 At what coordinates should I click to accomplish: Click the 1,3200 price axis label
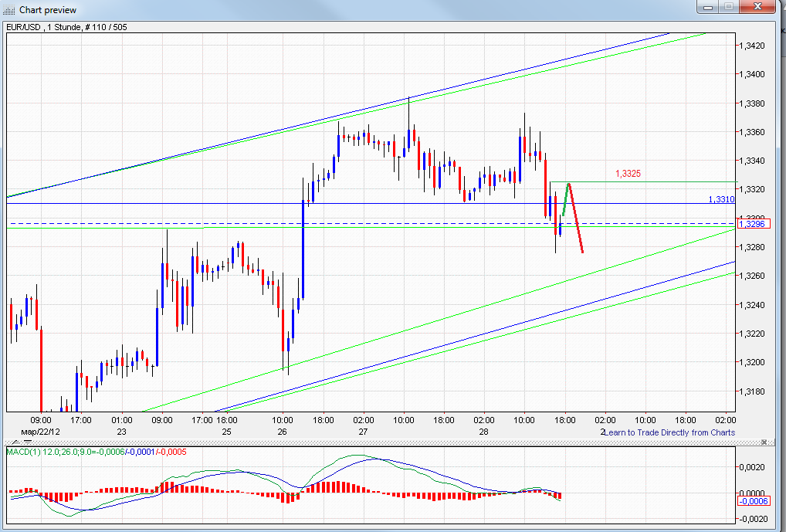751,362
